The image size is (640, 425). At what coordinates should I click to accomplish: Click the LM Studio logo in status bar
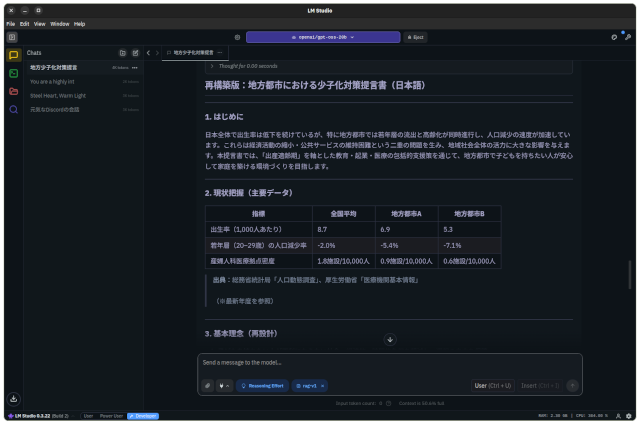[11, 416]
